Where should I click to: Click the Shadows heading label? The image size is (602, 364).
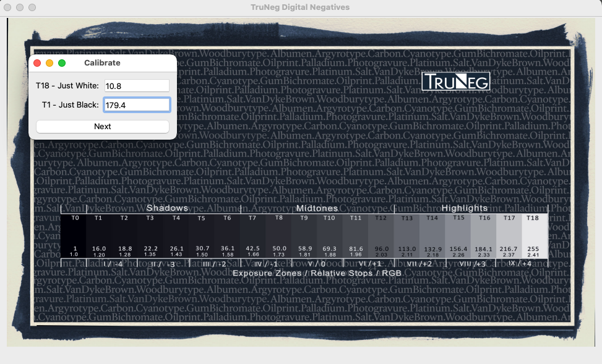pyautogui.click(x=168, y=208)
